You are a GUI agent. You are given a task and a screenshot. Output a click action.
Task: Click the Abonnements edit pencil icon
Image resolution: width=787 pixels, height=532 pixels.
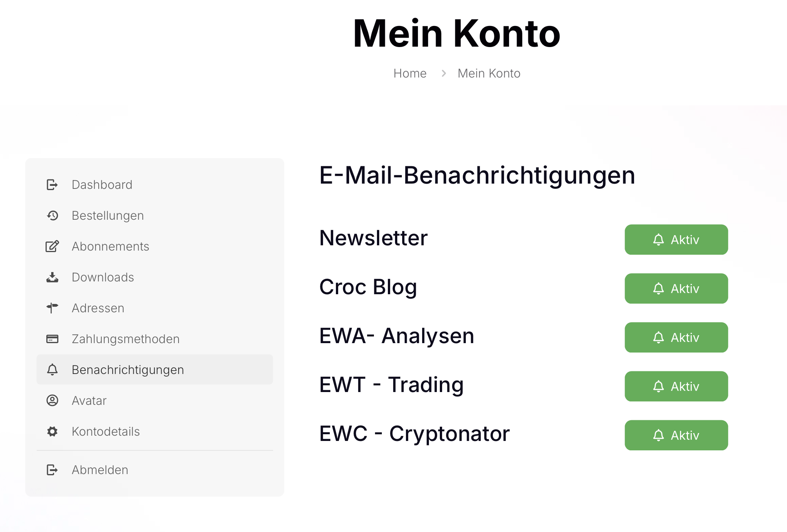pos(52,246)
